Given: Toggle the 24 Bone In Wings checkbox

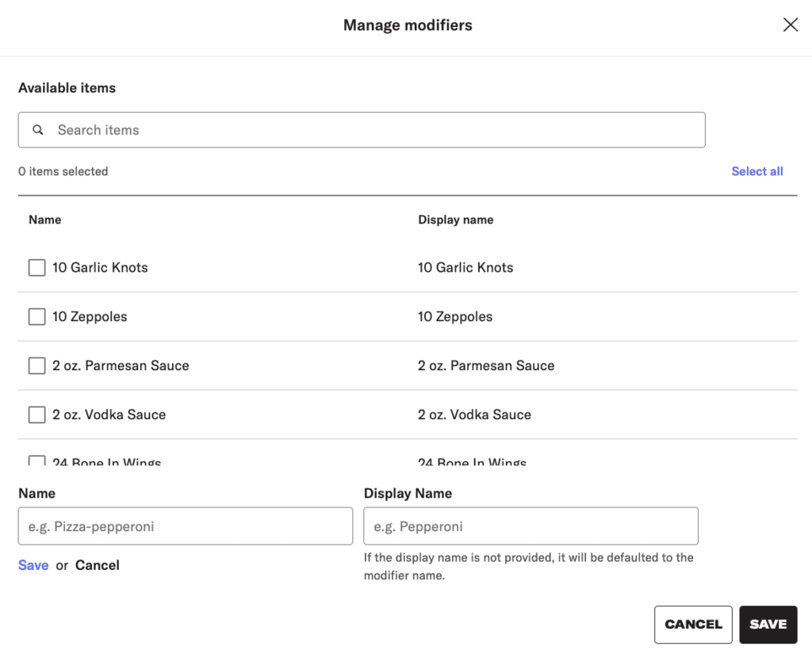Looking at the screenshot, I should [36, 461].
